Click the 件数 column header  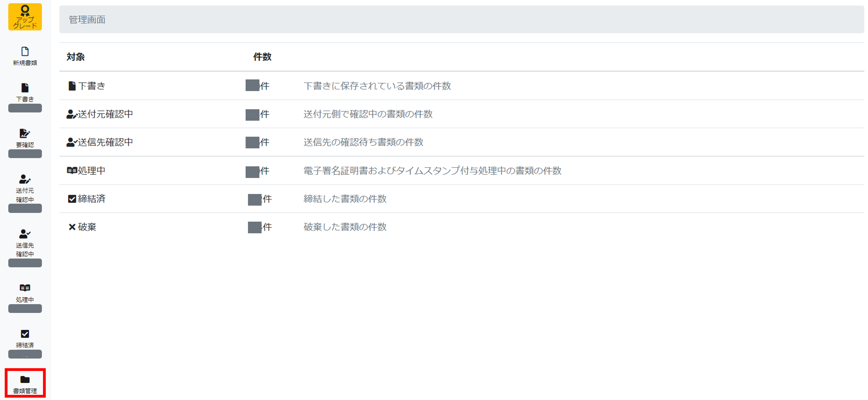(x=262, y=57)
